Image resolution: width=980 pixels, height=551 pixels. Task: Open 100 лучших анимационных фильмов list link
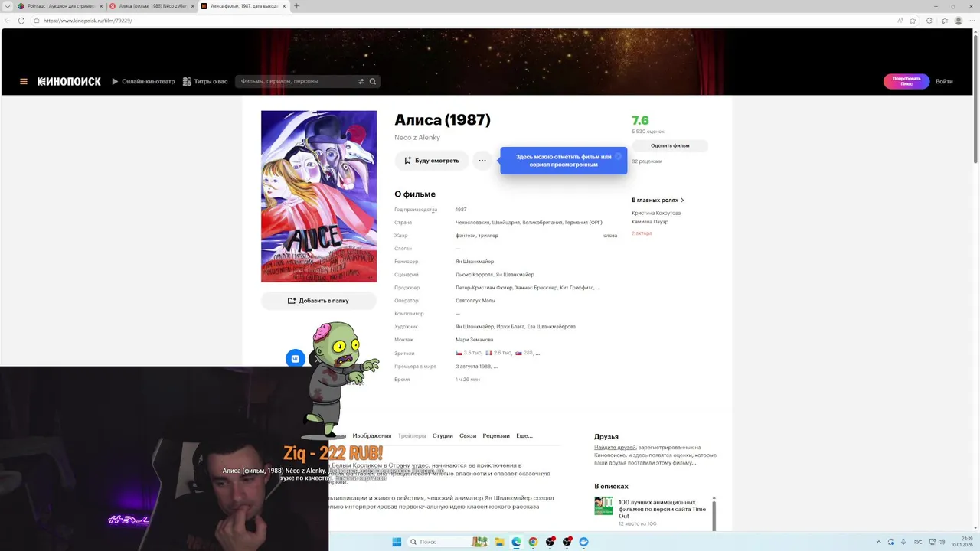[x=662, y=509]
